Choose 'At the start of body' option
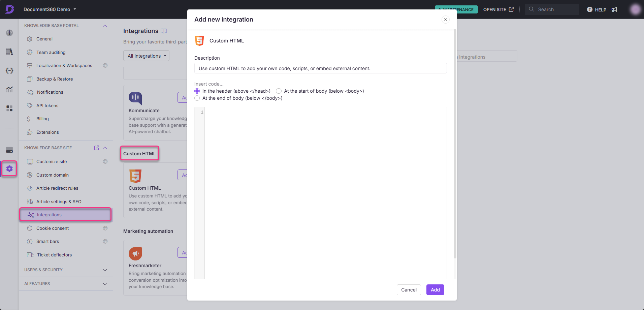The height and width of the screenshot is (310, 644). coord(279,91)
